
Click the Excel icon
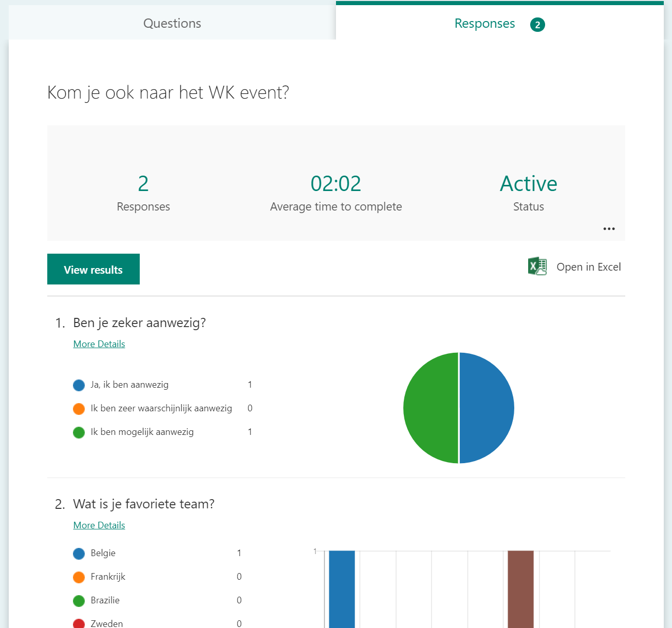tap(537, 266)
